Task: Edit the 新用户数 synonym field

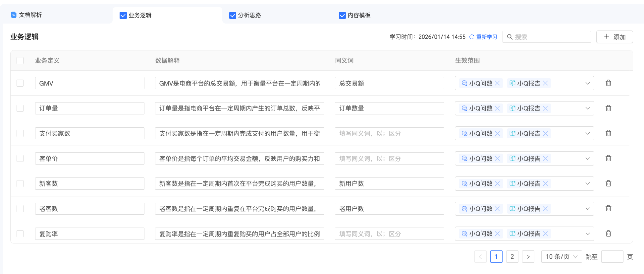Action: pos(390,183)
